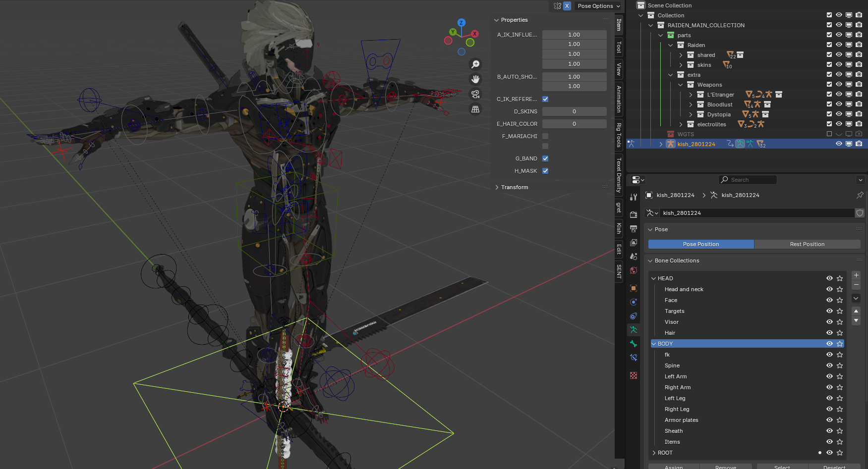This screenshot has width=868, height=469.
Task: Toggle the camera view icon
Action: click(475, 94)
